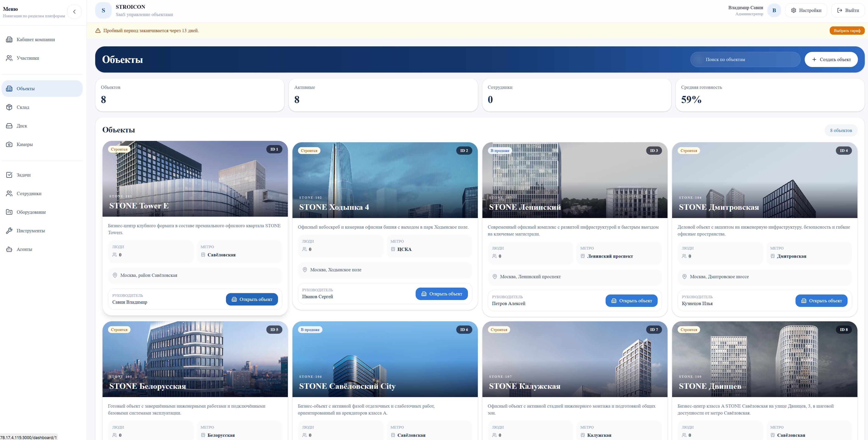Focus the Поиск по объектам search field

pos(745,59)
